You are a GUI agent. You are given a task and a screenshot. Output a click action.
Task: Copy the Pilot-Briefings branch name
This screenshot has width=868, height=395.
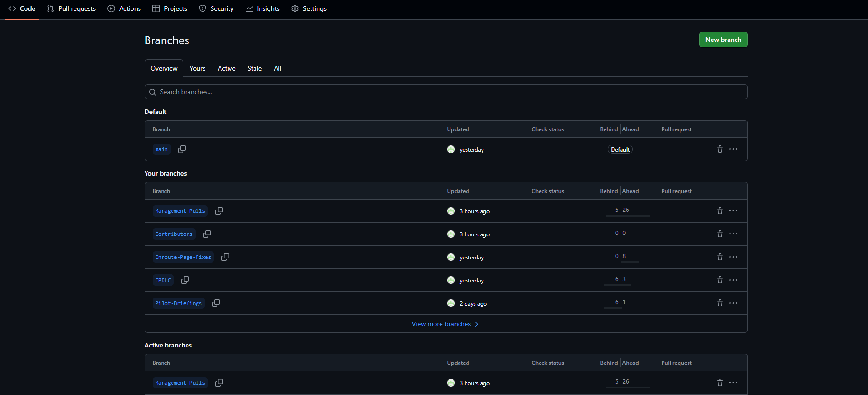216,303
